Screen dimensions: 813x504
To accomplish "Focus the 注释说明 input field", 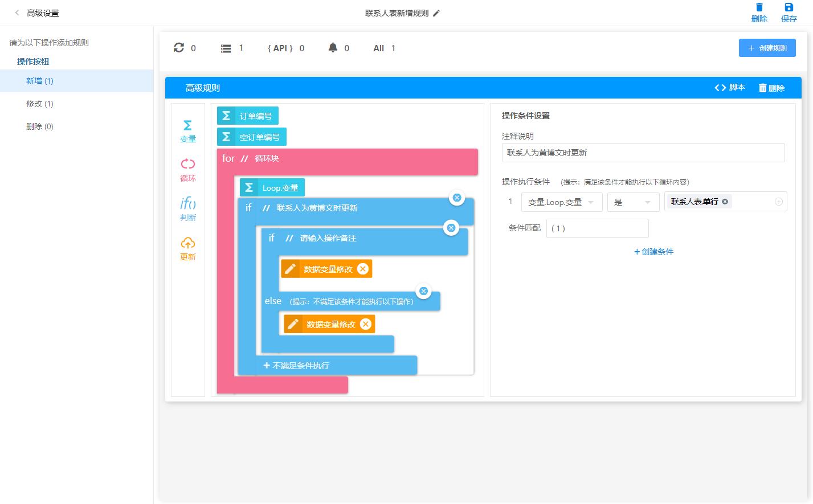I will click(x=643, y=153).
